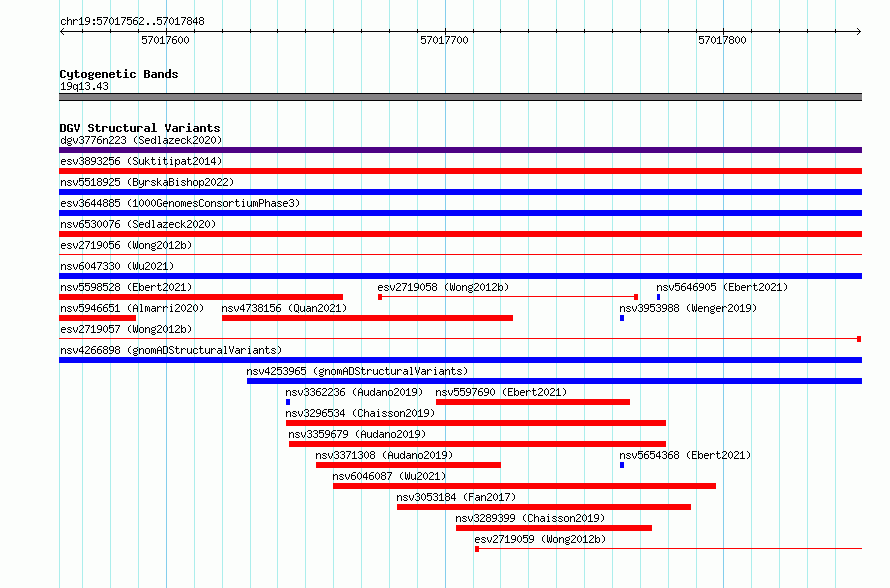Click nsv5597690 (Ebert2021) label
Screen dimensions: 890x588
click(x=501, y=392)
